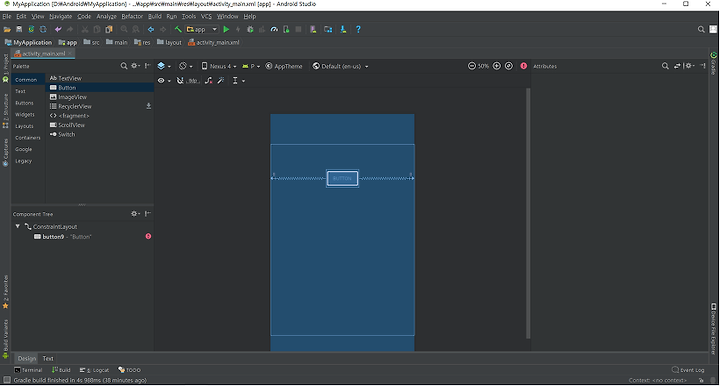
Task: Click the Debug app bug icon
Action: pos(250,29)
